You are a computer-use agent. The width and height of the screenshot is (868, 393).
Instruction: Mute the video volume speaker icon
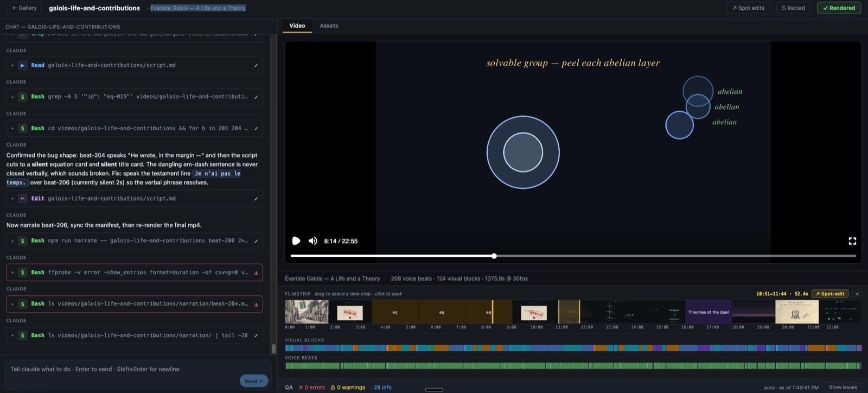(313, 241)
